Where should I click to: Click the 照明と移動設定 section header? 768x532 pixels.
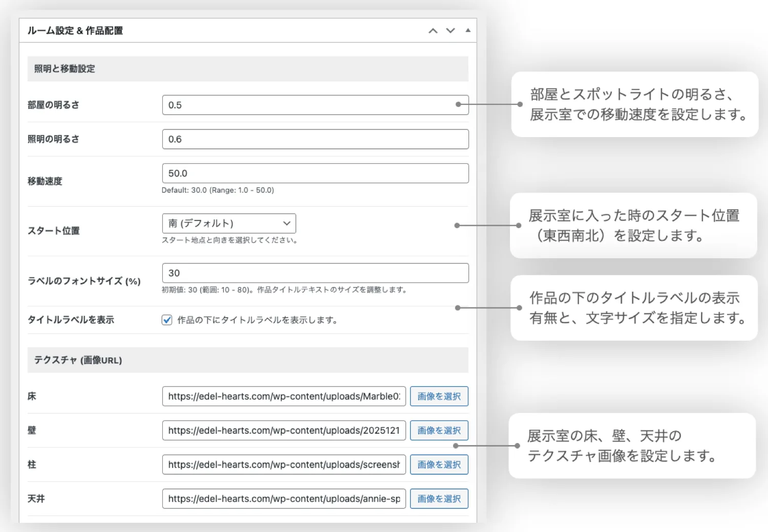tap(65, 69)
